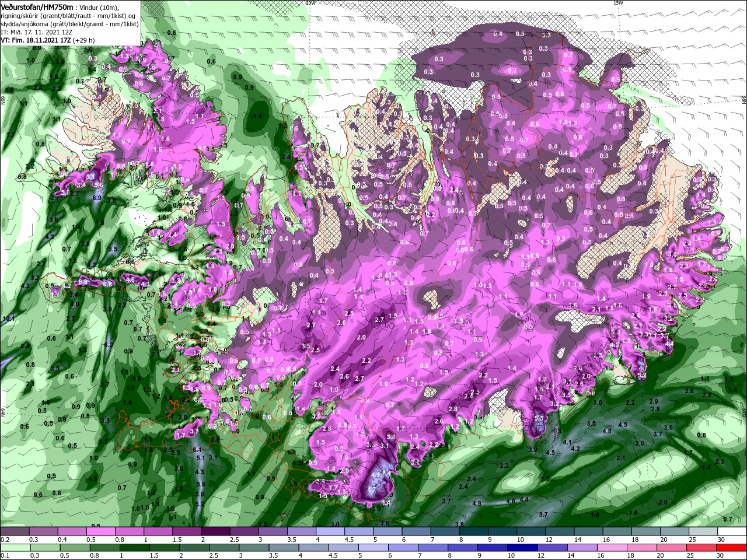This screenshot has height=560, width=747.
Task: Click the 6.1 precipitation value on the map
Action: [197, 449]
